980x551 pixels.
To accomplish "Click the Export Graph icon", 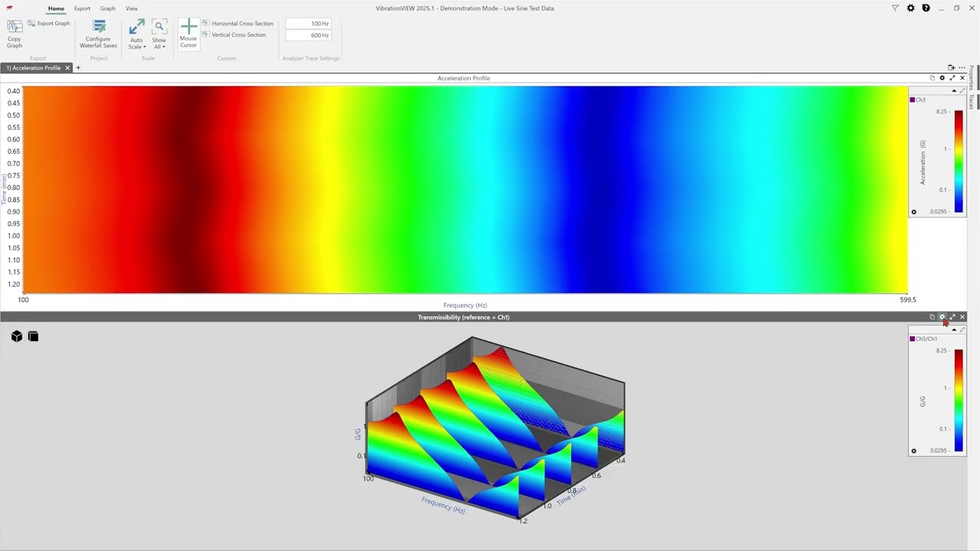I will pyautogui.click(x=31, y=24).
